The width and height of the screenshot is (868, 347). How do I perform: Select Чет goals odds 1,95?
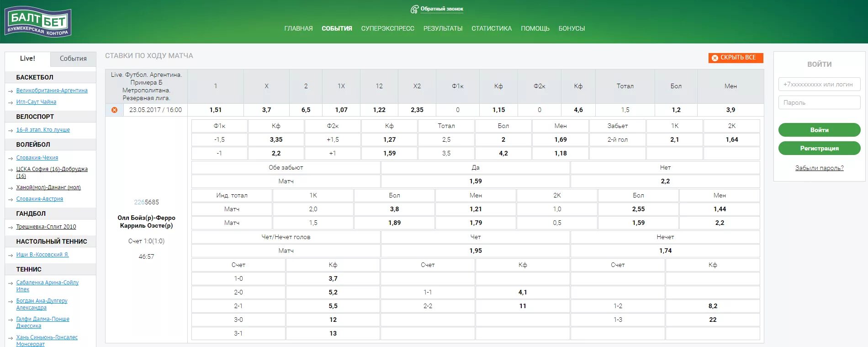(x=475, y=251)
